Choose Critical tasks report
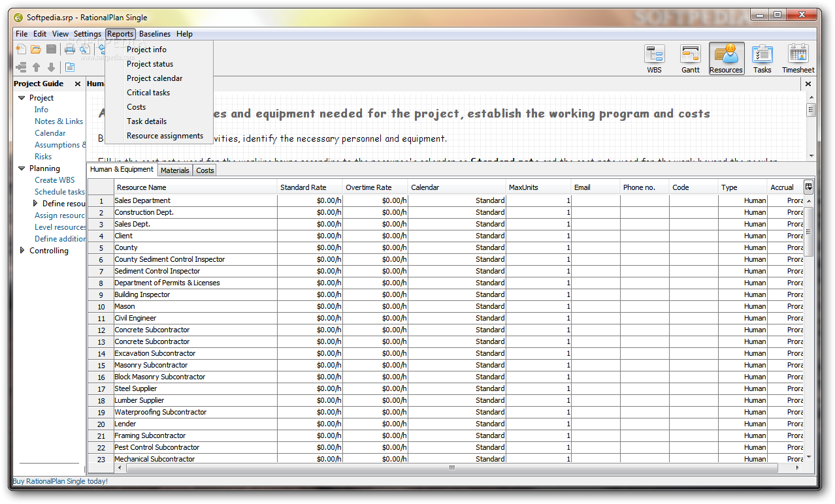The image size is (835, 504). (159, 93)
